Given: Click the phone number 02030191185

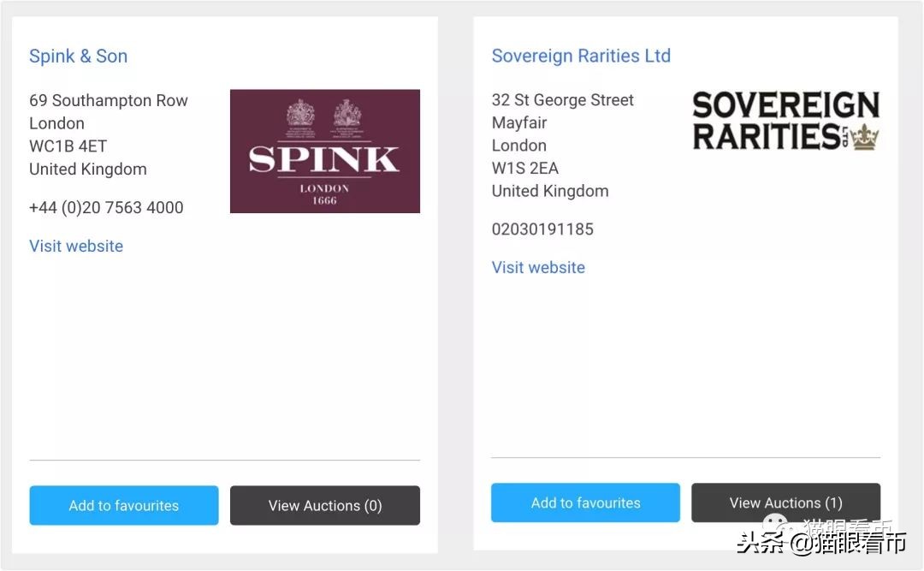Looking at the screenshot, I should click(542, 229).
